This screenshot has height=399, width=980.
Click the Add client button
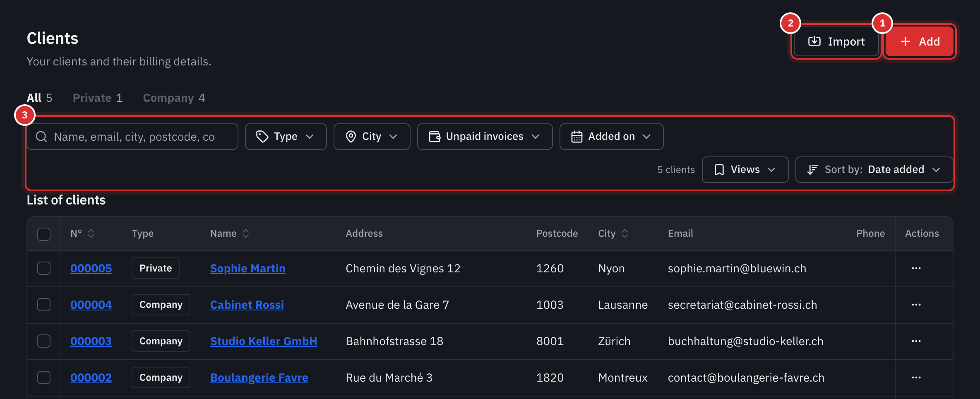click(x=920, y=41)
